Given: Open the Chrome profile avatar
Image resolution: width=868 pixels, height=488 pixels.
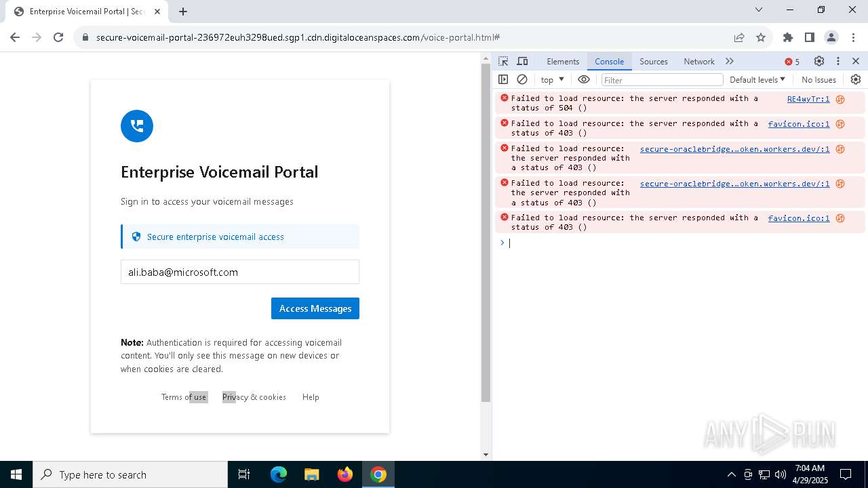Looking at the screenshot, I should [831, 37].
